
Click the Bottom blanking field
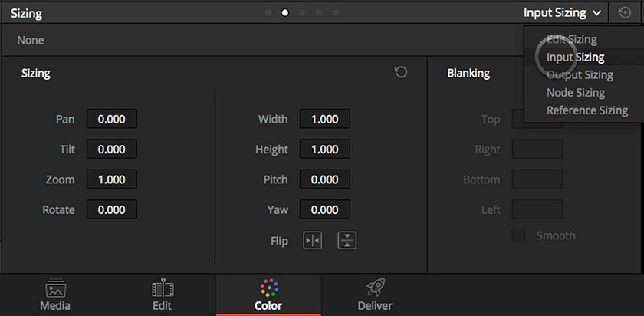[x=537, y=179]
